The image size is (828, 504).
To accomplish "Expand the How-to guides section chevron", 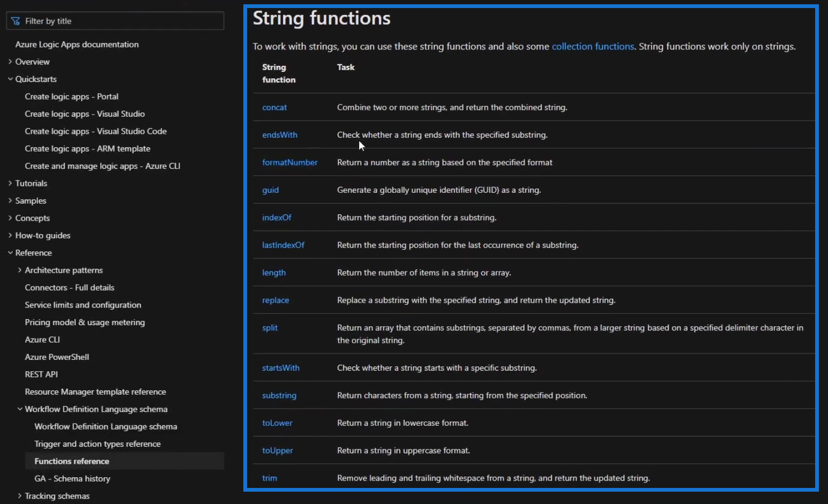I will tap(10, 235).
